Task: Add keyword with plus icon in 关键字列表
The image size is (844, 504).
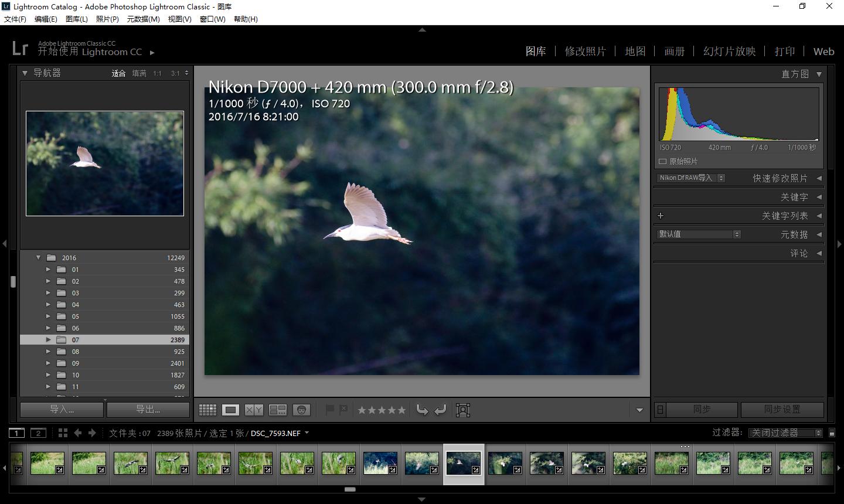Action: [x=661, y=216]
